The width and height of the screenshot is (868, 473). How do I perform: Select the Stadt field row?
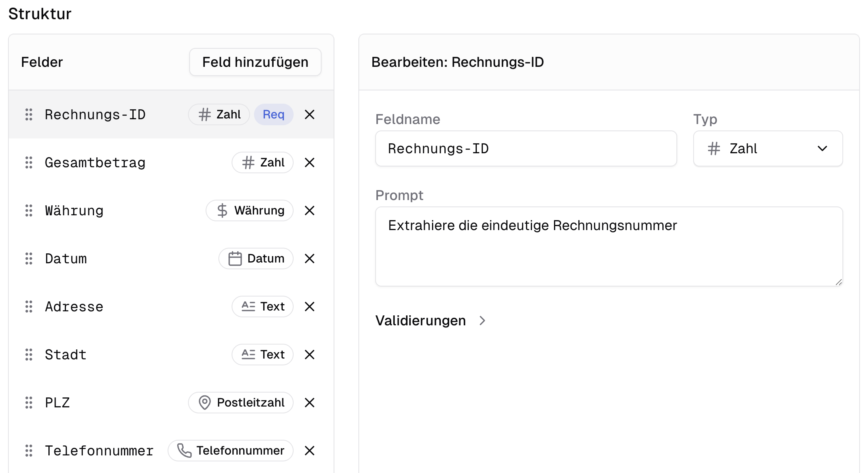point(120,355)
